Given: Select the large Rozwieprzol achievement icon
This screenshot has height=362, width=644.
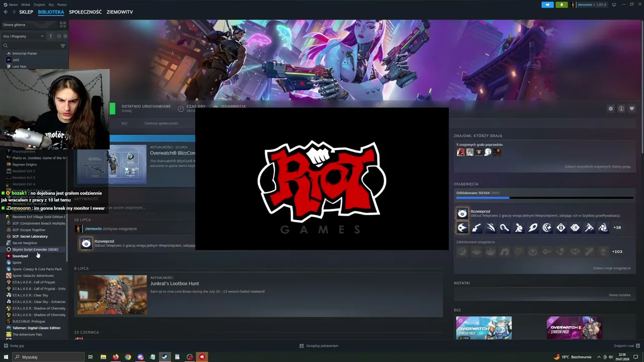Looking at the screenshot, I should coord(462,213).
